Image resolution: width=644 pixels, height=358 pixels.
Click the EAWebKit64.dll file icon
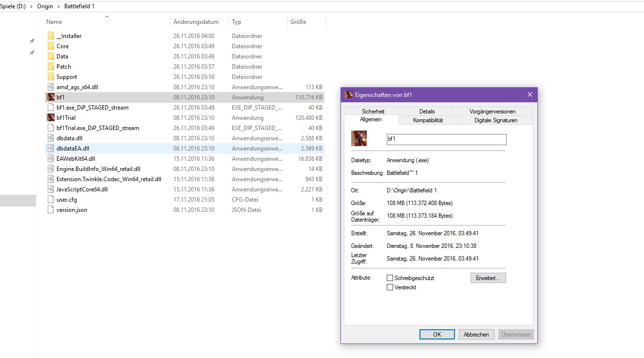point(51,159)
